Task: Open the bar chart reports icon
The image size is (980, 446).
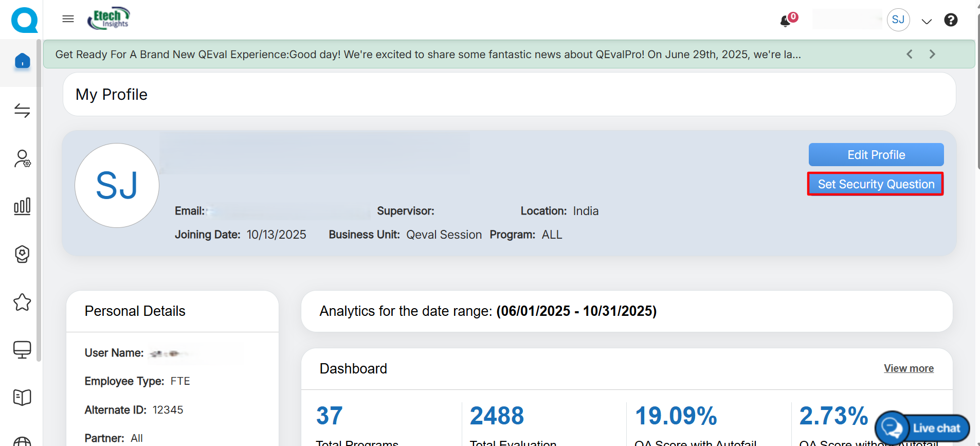Action: (22, 206)
